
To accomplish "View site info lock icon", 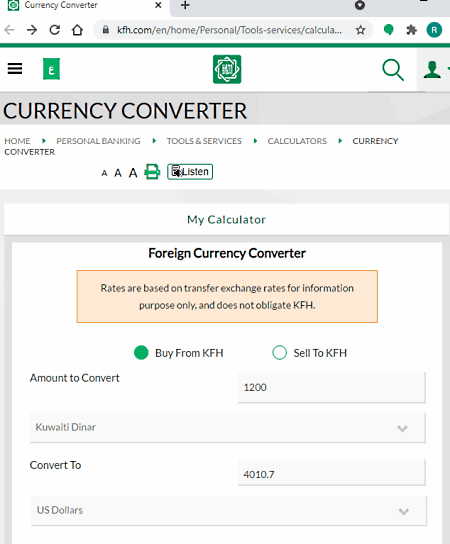I will (106, 30).
